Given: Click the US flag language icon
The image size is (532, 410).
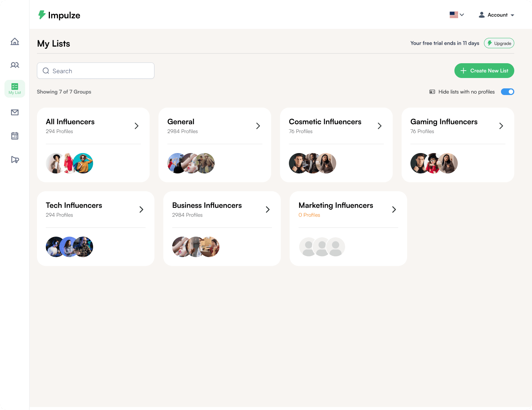Looking at the screenshot, I should [x=454, y=15].
